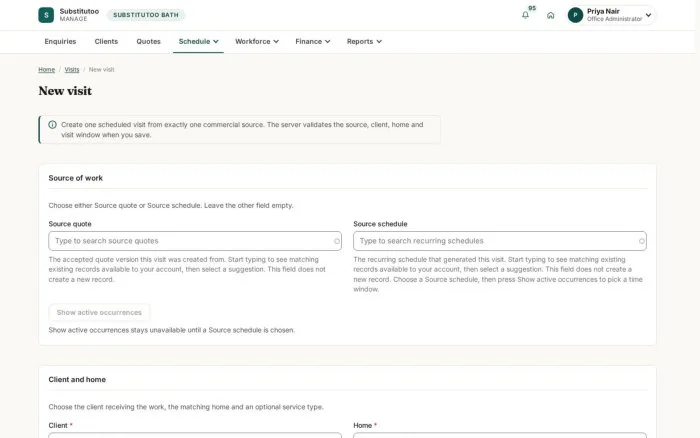Open the Clients section
This screenshot has width=700, height=438.
106,42
